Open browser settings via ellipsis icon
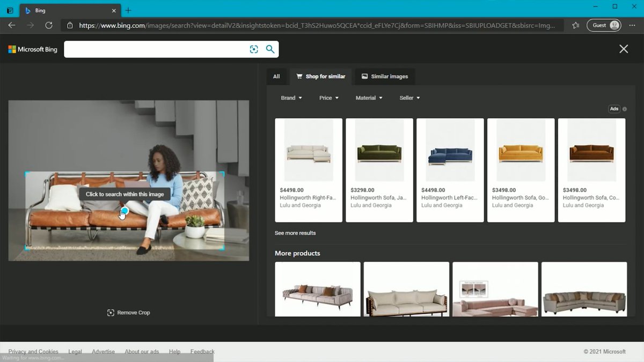The image size is (644, 362). (632, 25)
